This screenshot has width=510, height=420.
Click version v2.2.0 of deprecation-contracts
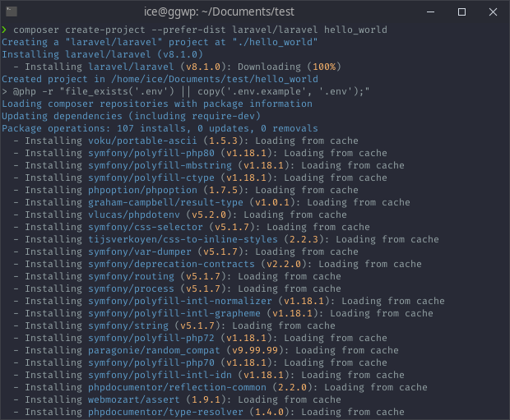(x=284, y=264)
